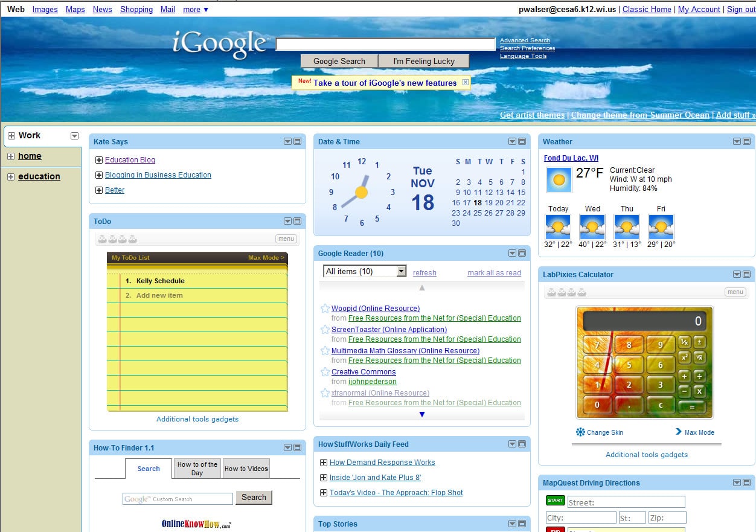The image size is (756, 532).
Task: Open the ToDo gadget's menu button
Action: coord(286,239)
